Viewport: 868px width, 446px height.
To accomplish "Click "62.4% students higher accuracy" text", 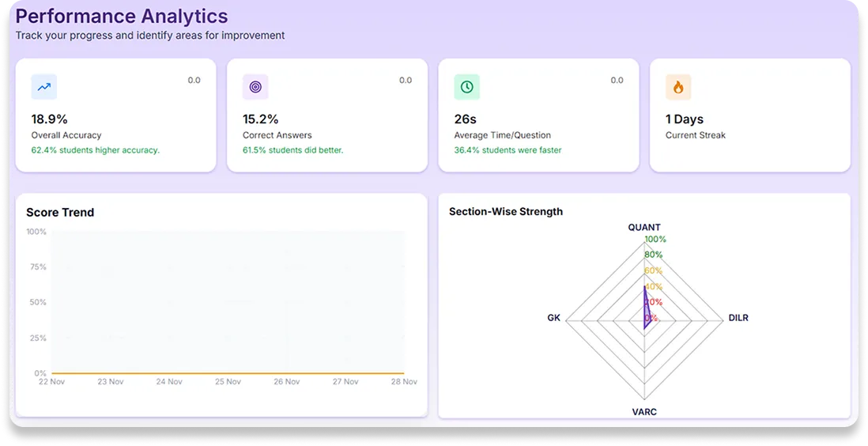I will click(95, 150).
